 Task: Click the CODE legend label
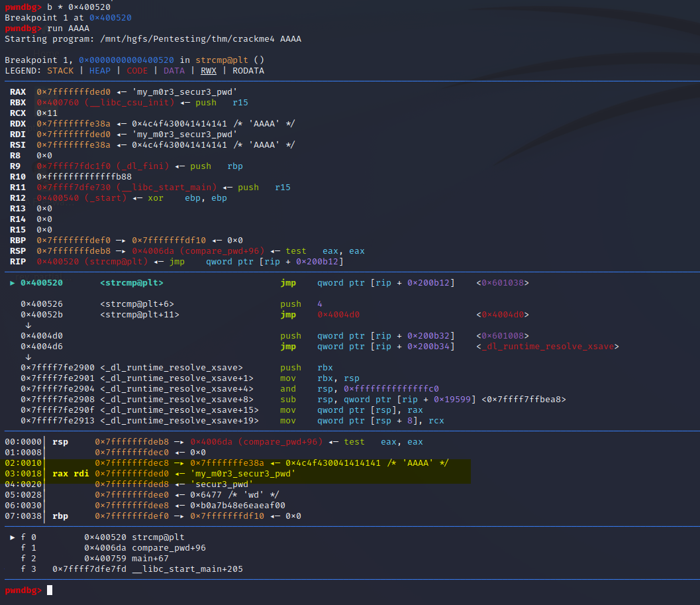(x=137, y=70)
